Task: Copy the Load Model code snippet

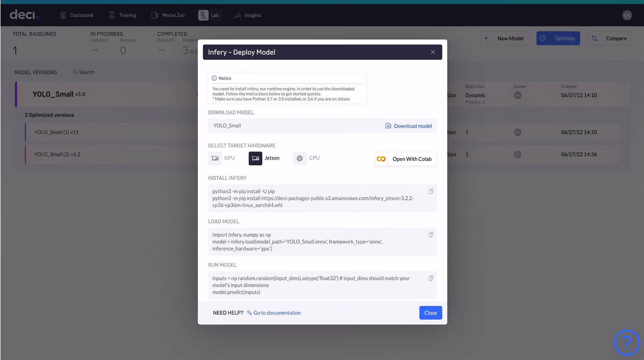Action: pos(431,235)
